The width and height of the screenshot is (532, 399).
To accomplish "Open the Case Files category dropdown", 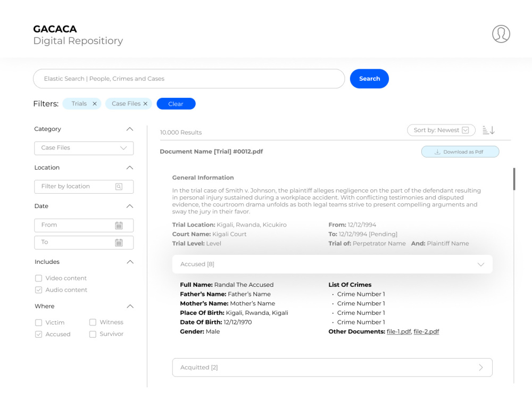I will pyautogui.click(x=84, y=148).
